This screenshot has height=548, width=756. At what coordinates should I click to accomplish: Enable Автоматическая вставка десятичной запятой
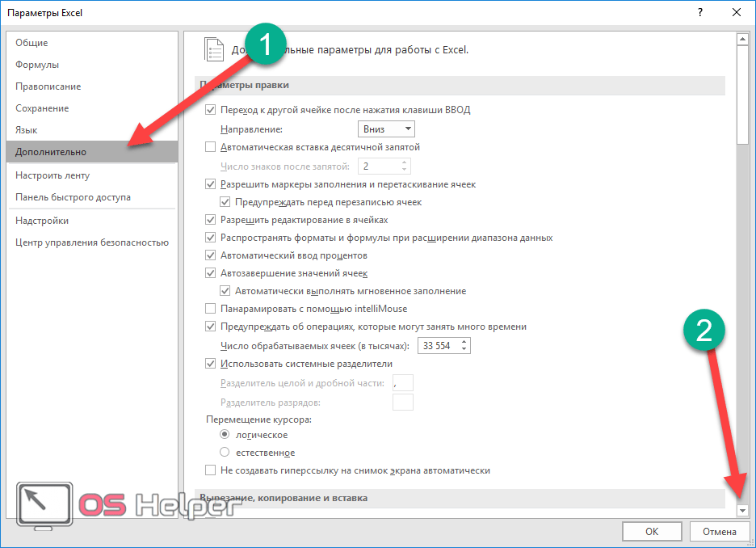coord(210,146)
